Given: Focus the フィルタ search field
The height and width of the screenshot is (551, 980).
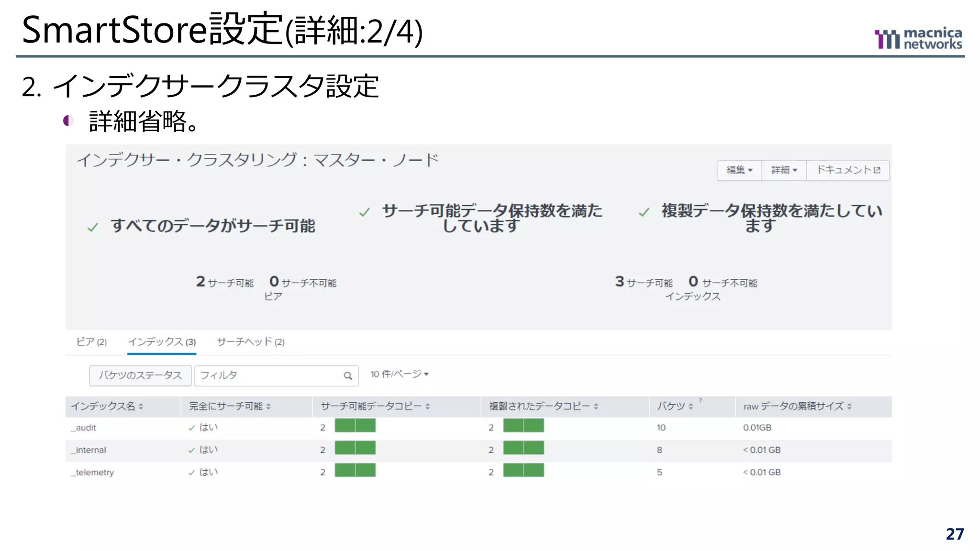Looking at the screenshot, I should coord(277,375).
